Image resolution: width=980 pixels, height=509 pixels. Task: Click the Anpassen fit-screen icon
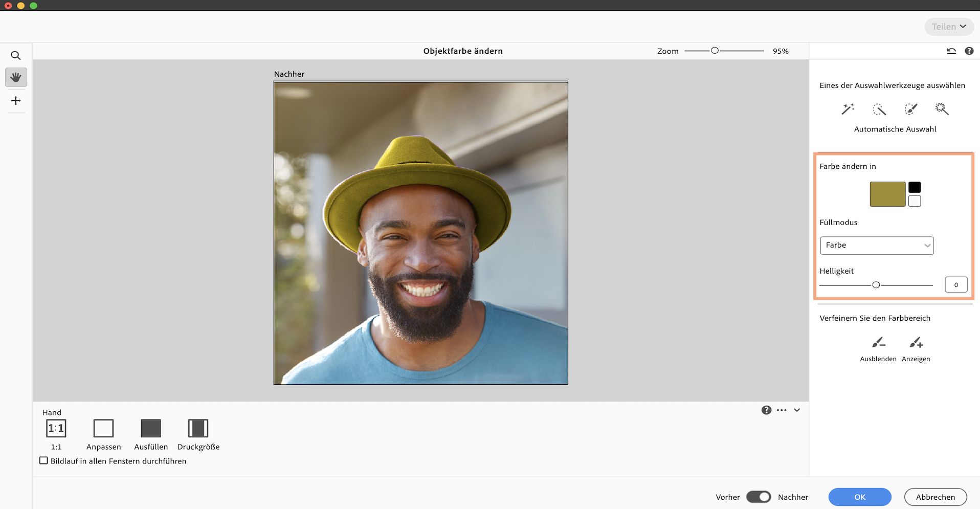pos(103,428)
